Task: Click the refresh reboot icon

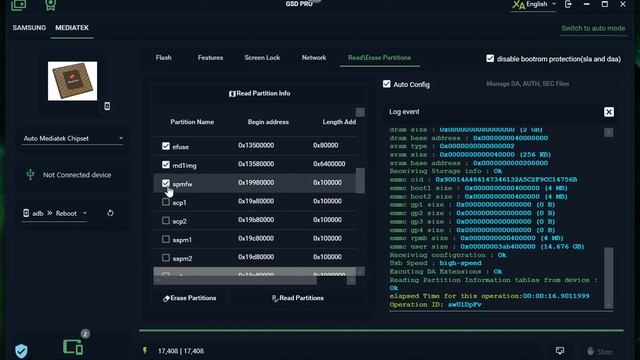Action: coord(110,213)
